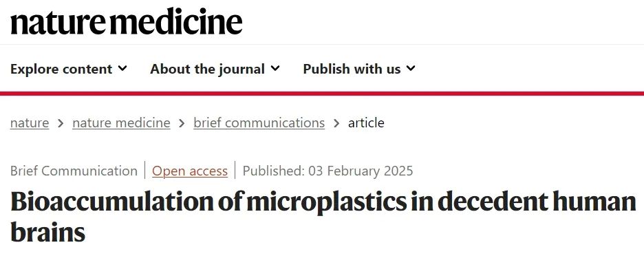Open the Explore content menu
Viewport: 644px width, 256px height.
point(69,69)
